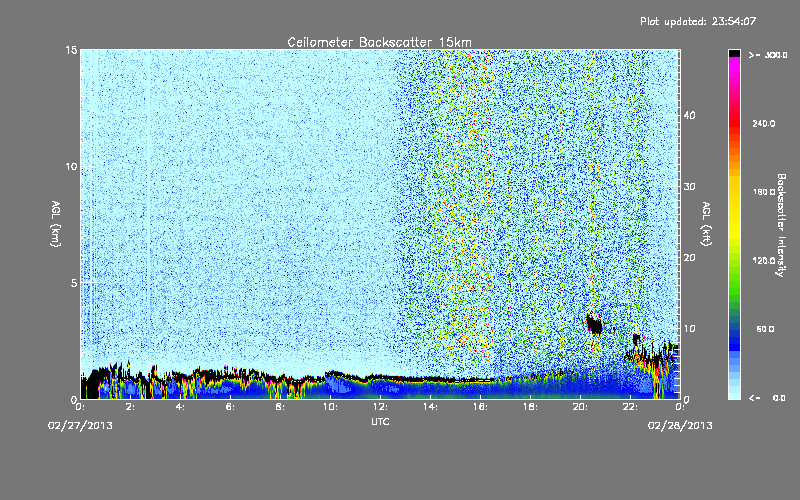
Task: Click the 'Plot updated: 23:54:07' timestamp
Action: pos(698,21)
